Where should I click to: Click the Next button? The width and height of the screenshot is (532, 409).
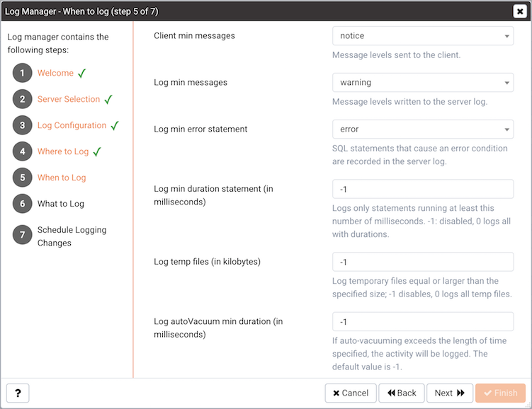[450, 393]
